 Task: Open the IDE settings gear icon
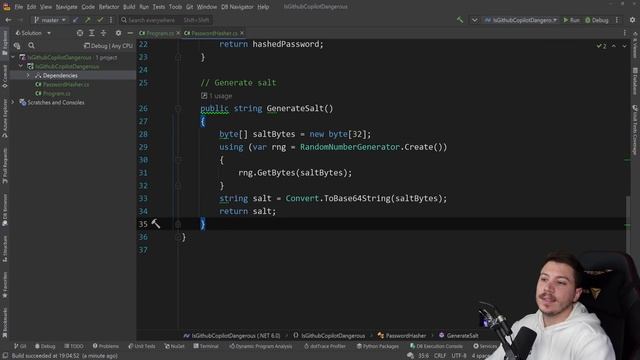[x=632, y=20]
